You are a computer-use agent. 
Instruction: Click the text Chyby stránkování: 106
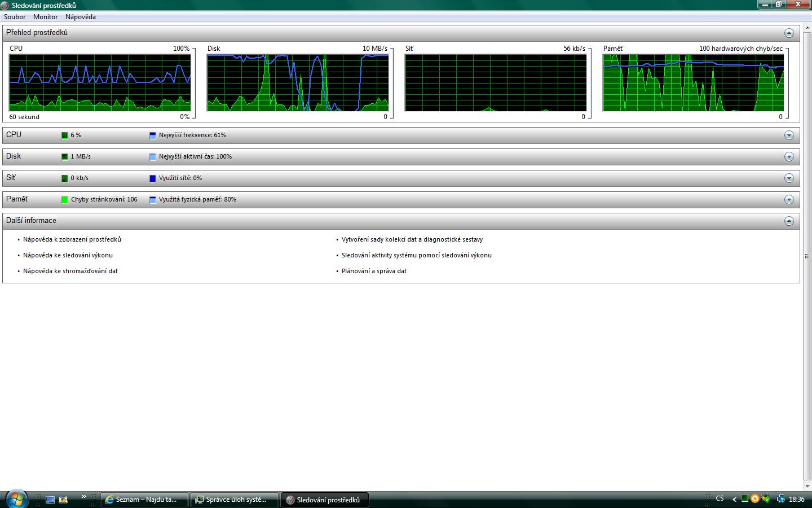pos(104,200)
